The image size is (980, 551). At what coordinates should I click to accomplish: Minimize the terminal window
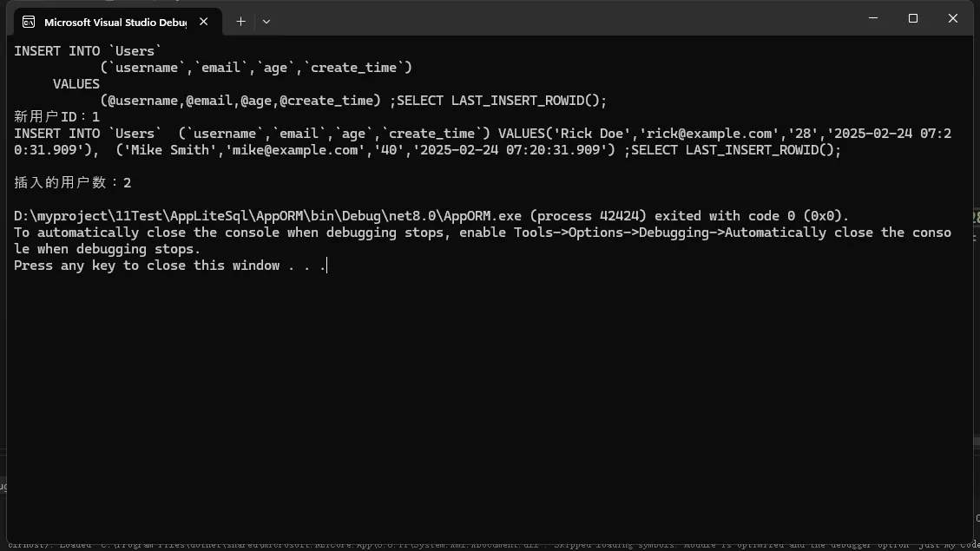pyautogui.click(x=873, y=18)
